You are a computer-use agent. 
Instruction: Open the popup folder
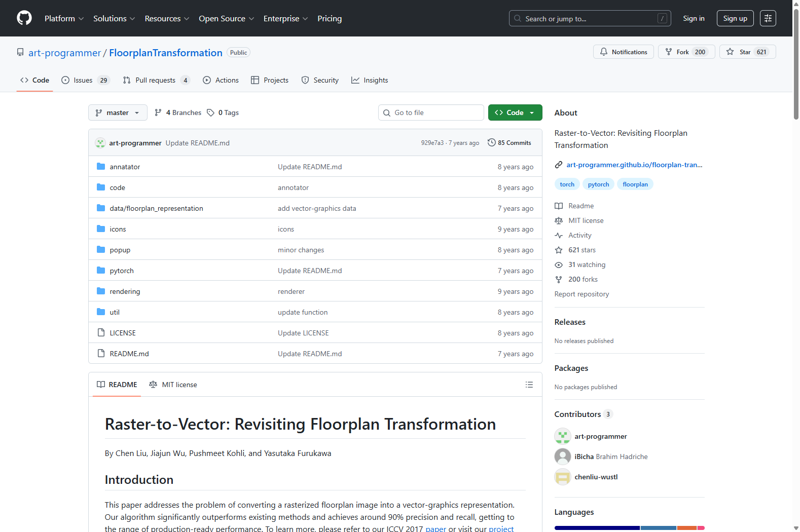(120, 250)
